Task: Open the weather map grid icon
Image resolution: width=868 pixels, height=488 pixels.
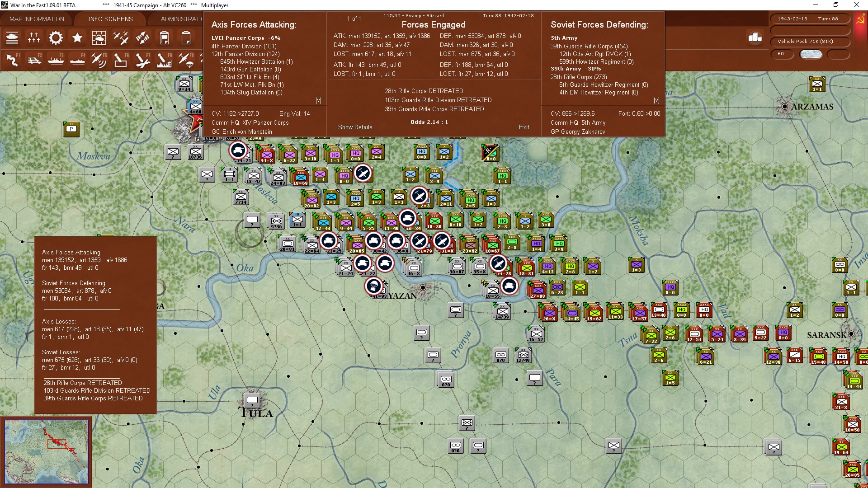Action: coord(99,38)
